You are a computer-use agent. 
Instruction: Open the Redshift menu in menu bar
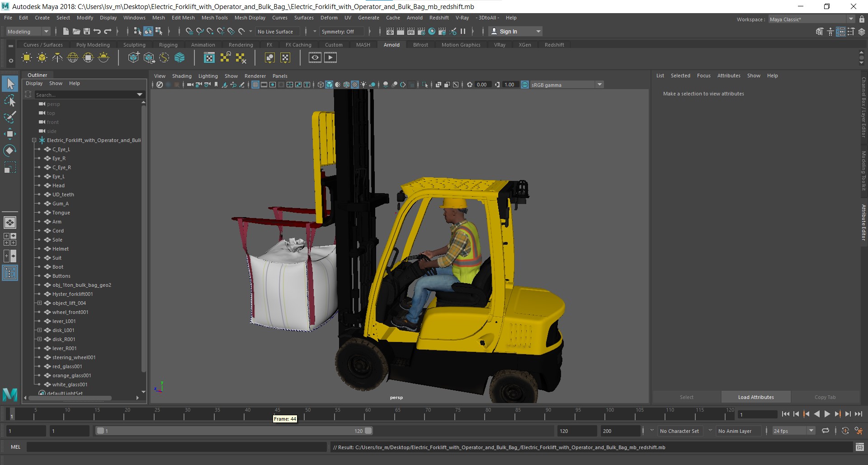439,18
